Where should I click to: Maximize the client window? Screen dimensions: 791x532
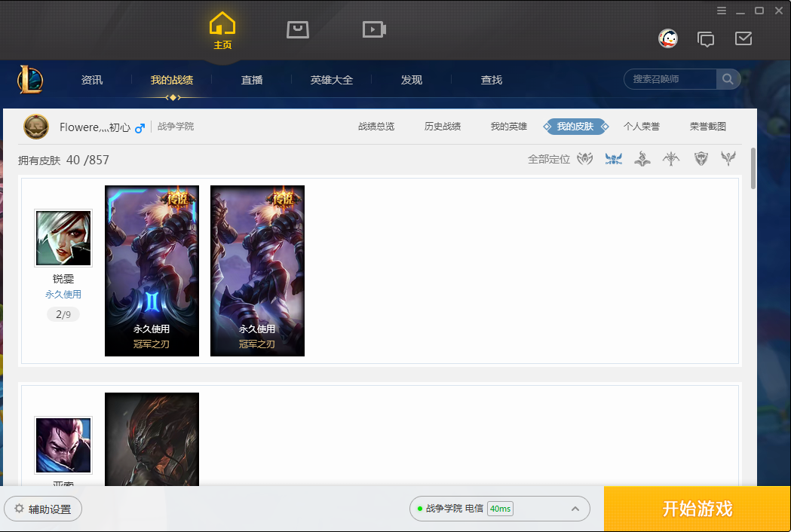pos(759,11)
